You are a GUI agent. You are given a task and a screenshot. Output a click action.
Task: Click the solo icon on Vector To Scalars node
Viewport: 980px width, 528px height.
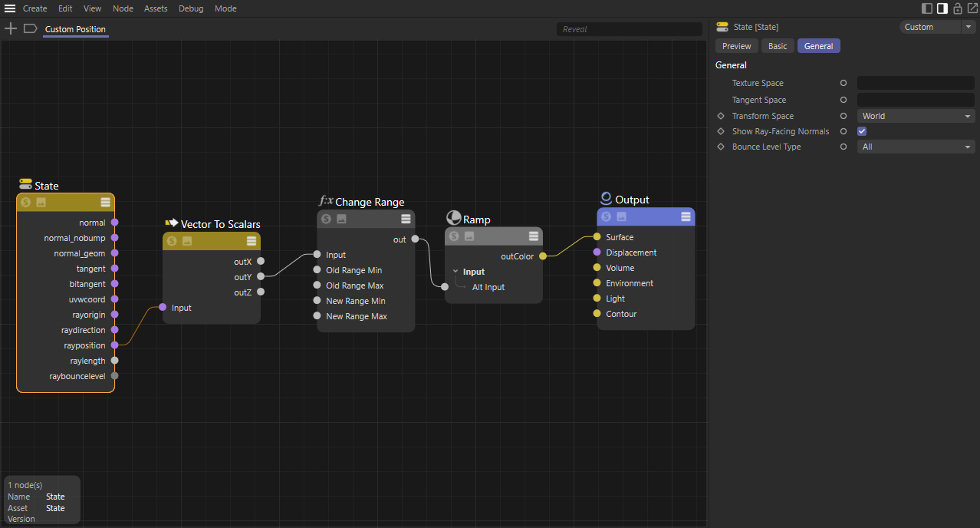(172, 241)
